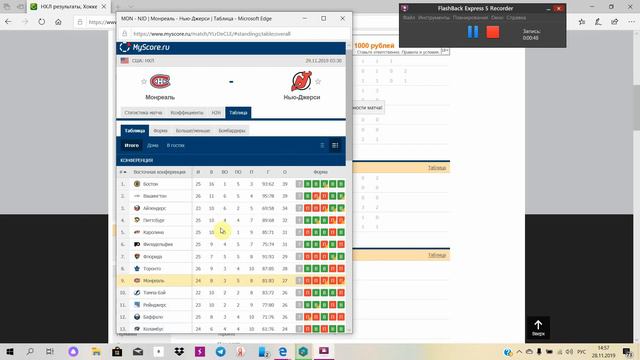Click Boston's last green form square
640x360 pixels.
point(341,184)
